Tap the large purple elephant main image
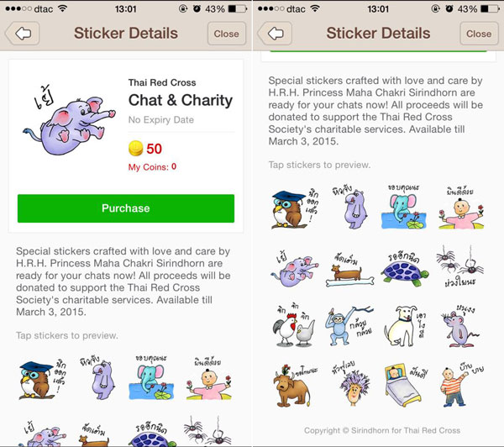 (69, 121)
